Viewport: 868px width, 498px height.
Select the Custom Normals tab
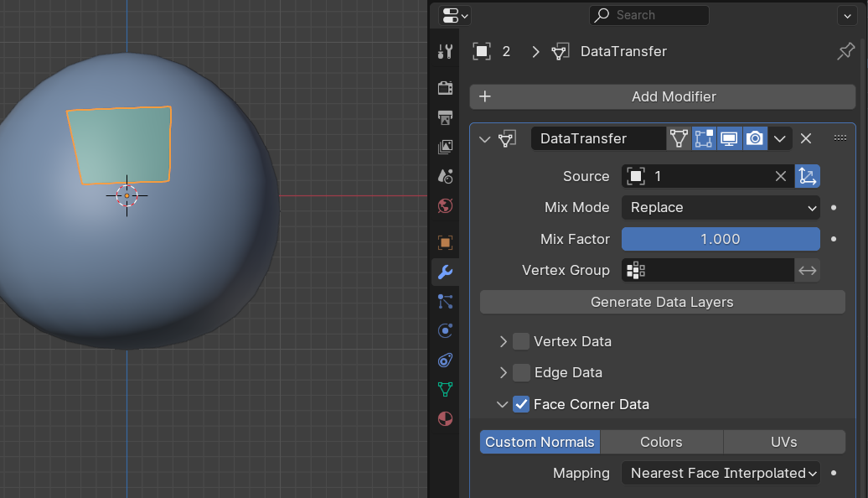coord(540,442)
